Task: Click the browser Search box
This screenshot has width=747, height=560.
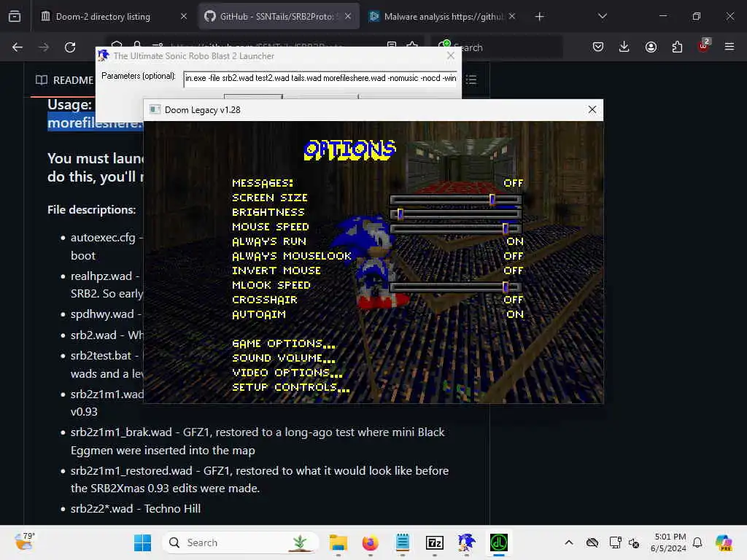Action: (496, 47)
